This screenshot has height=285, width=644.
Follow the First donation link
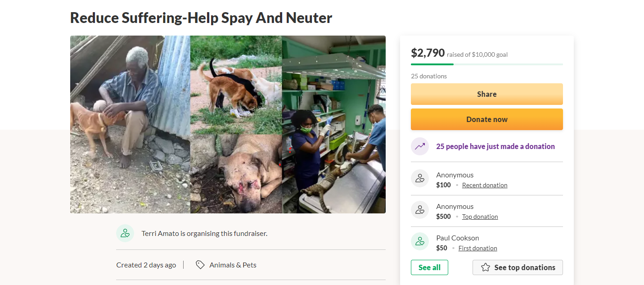pyautogui.click(x=477, y=248)
